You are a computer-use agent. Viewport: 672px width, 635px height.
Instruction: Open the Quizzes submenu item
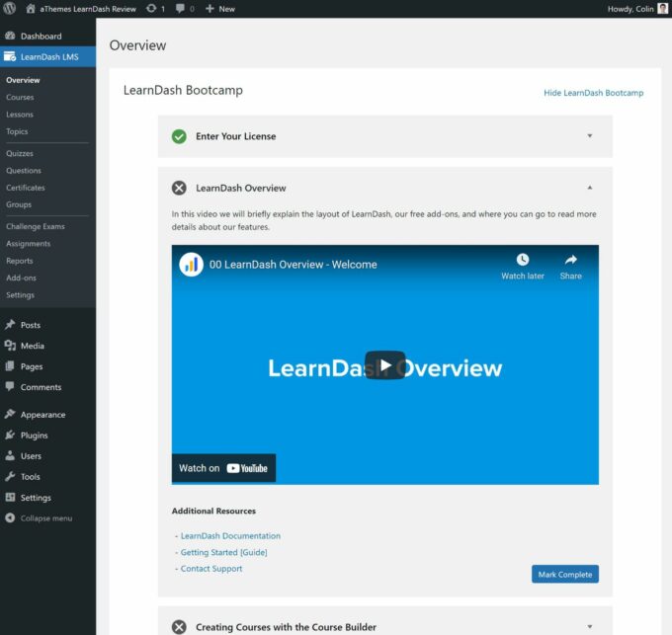pyautogui.click(x=20, y=153)
